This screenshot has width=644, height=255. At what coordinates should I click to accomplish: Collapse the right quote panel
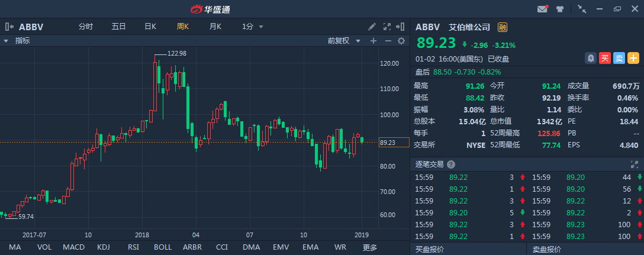[402, 27]
